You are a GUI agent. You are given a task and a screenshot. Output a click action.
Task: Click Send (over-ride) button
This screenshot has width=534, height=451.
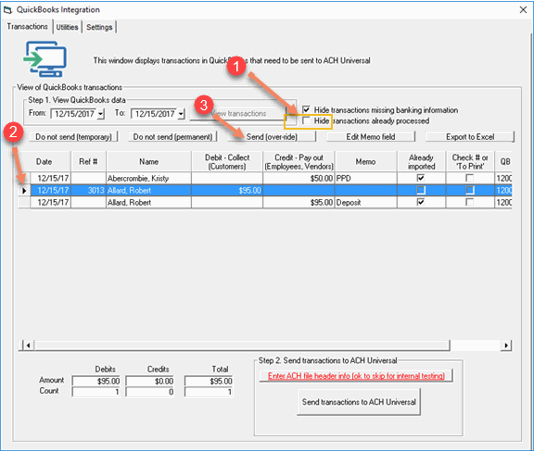click(x=272, y=137)
